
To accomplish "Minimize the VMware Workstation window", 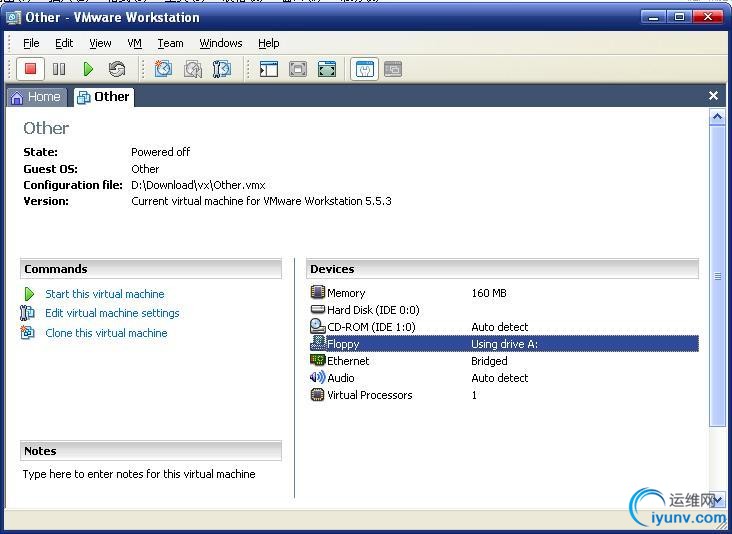I will coord(653,17).
